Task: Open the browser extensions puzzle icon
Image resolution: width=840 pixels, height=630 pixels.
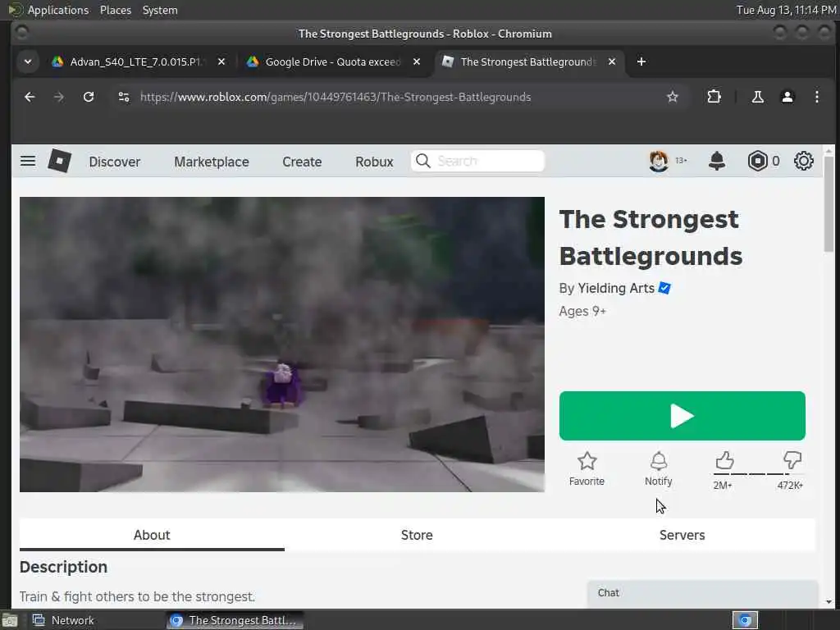Action: pos(714,97)
